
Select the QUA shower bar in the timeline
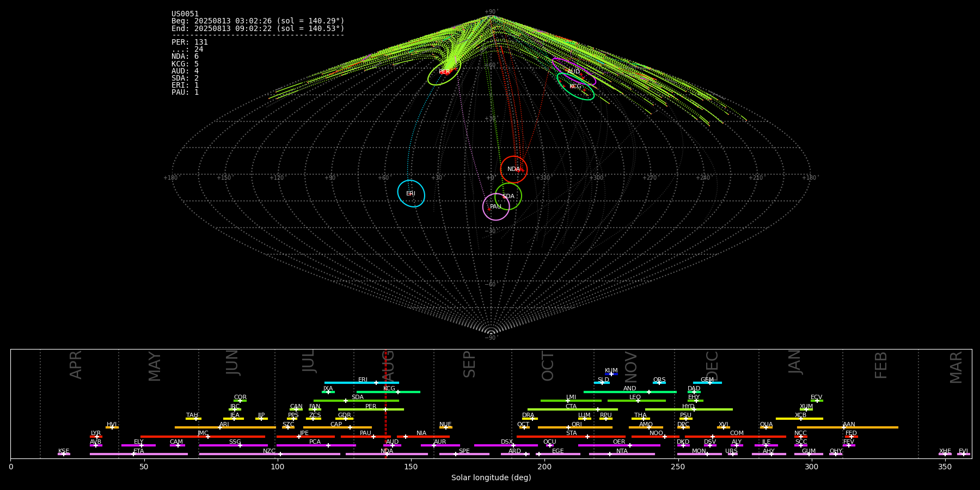[x=766, y=427]
